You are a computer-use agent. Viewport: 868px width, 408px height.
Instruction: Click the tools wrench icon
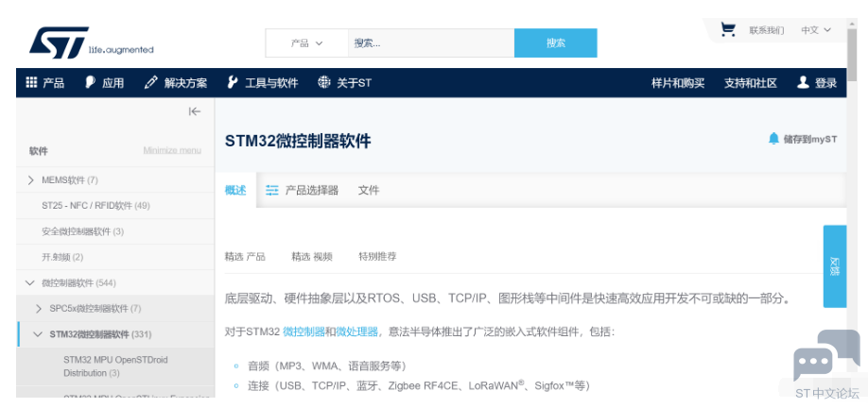(x=233, y=83)
